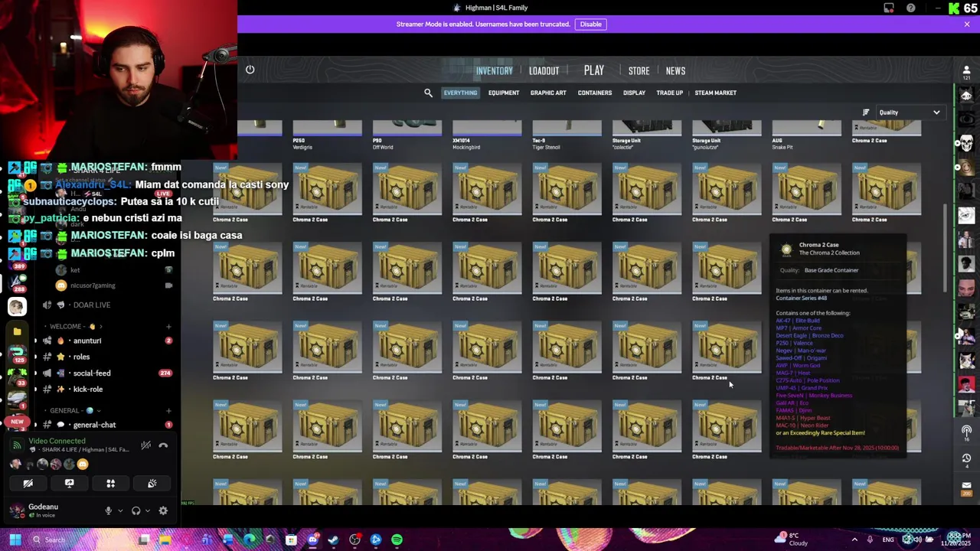Click the taskbar Search box

[77, 540]
